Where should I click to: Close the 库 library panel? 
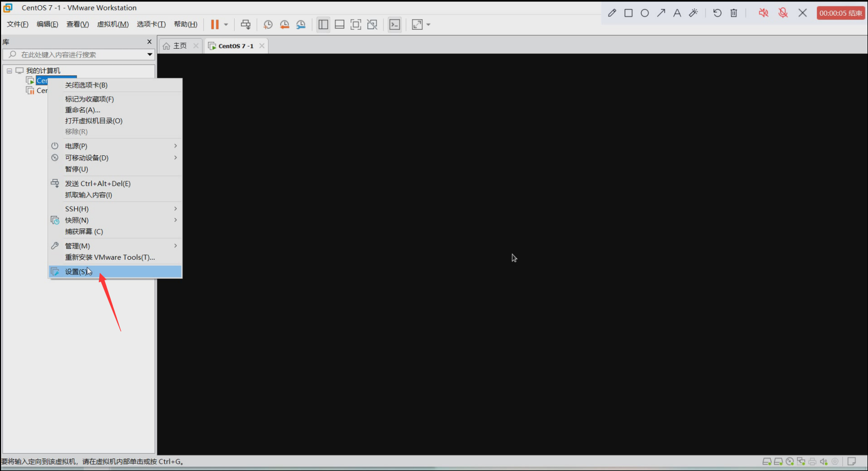pos(149,42)
